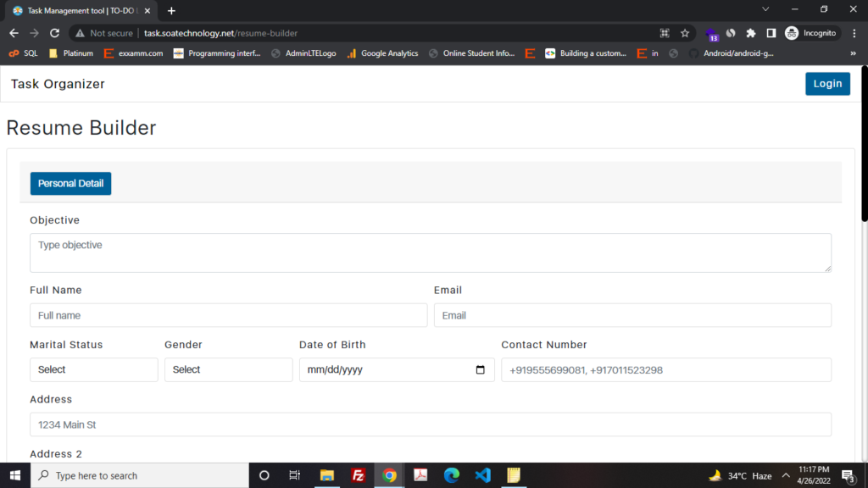
Task: Open Microsoft Edge from the taskbar
Action: click(451, 475)
